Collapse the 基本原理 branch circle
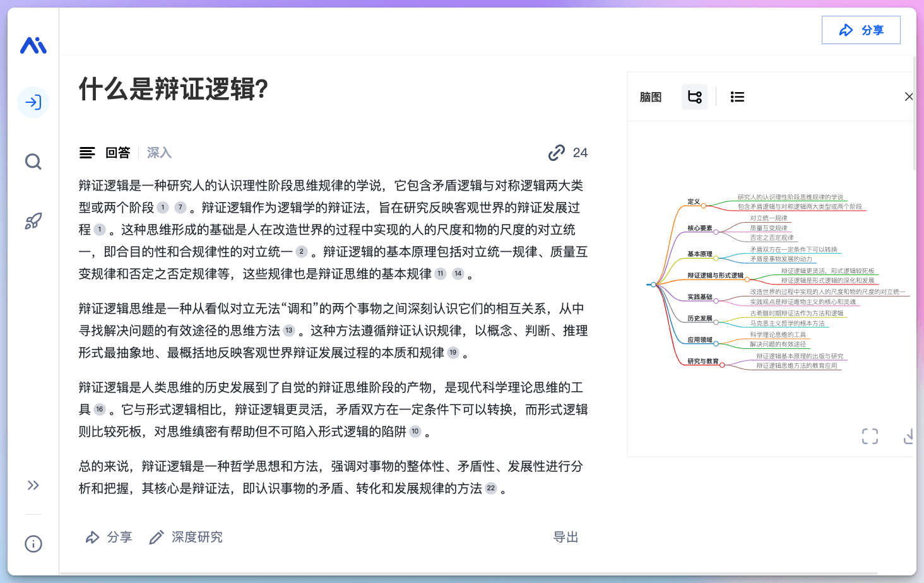Screen dimensions: 924x583 716,258
